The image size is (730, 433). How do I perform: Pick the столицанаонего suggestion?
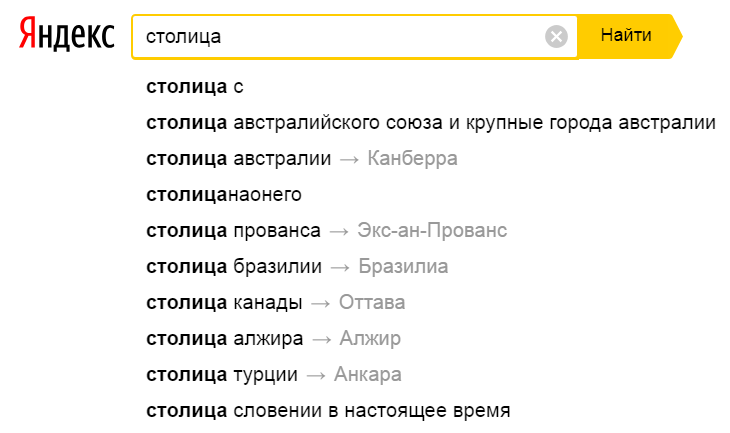point(223,195)
